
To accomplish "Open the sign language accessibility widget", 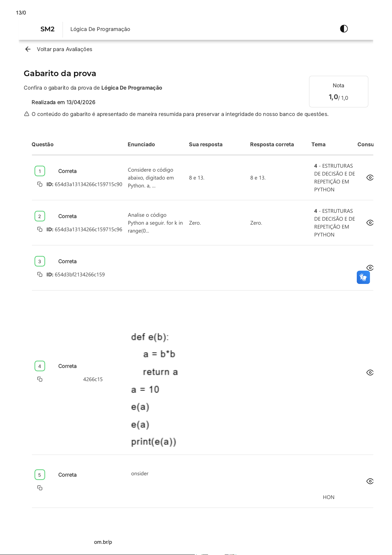I will point(363,277).
